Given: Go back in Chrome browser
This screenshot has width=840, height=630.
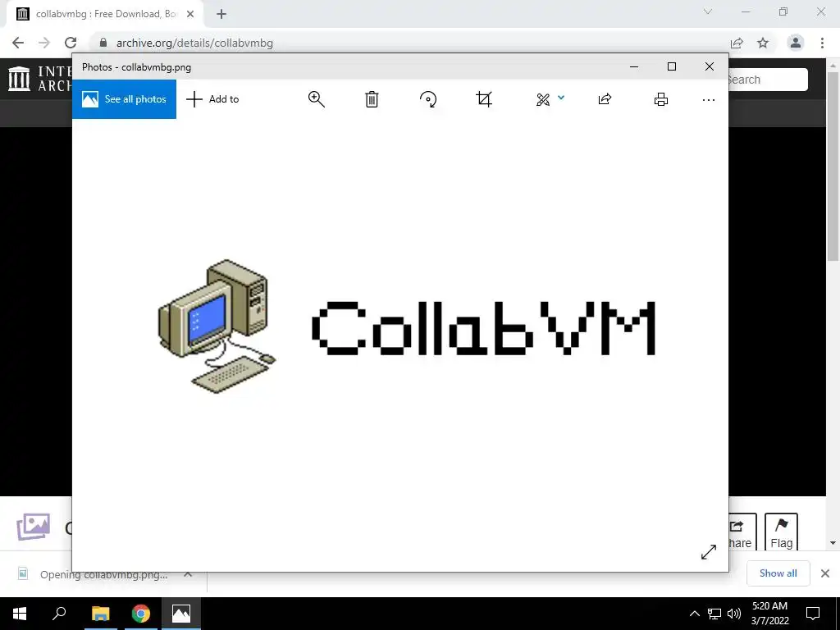Looking at the screenshot, I should pyautogui.click(x=18, y=43).
